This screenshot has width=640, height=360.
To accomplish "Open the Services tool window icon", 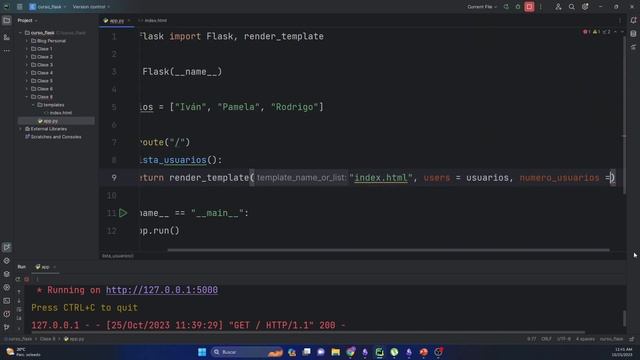I will (x=7, y=287).
